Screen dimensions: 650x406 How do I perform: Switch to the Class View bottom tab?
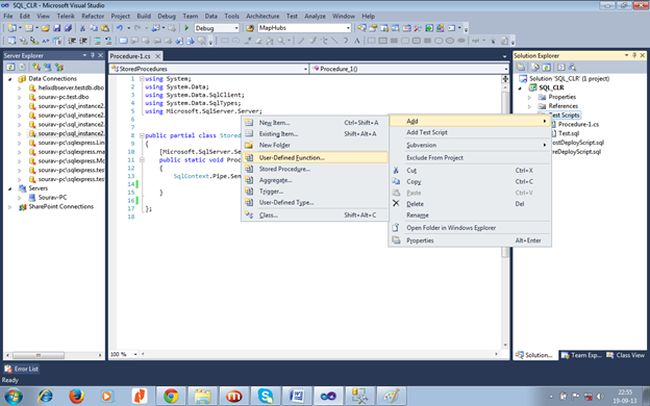[x=625, y=355]
